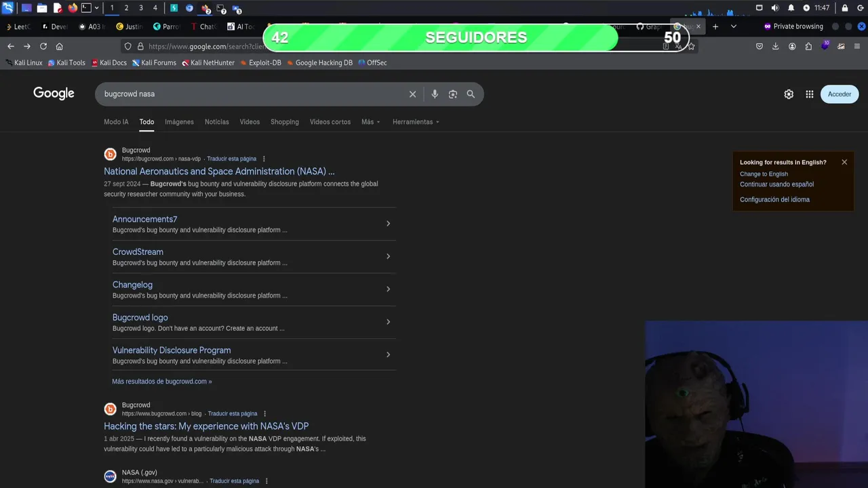This screenshot has width=868, height=488.
Task: Open the Kali applications menu
Action: click(x=7, y=8)
